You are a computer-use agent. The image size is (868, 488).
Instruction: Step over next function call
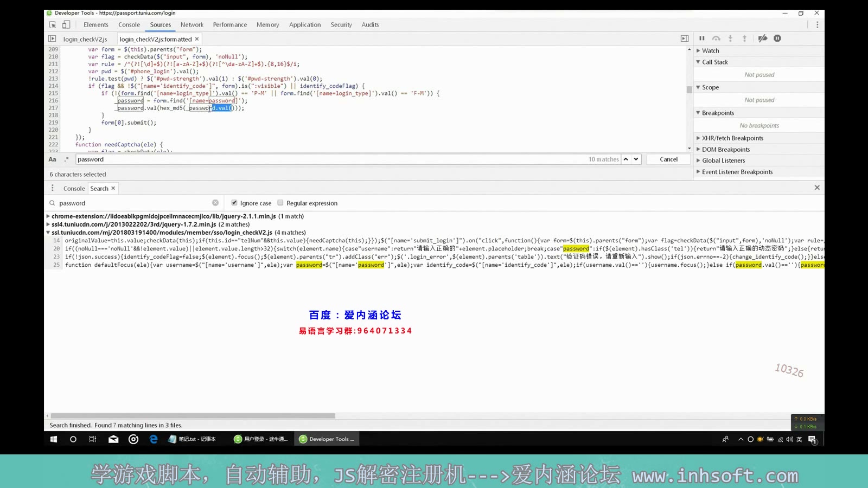[716, 38]
